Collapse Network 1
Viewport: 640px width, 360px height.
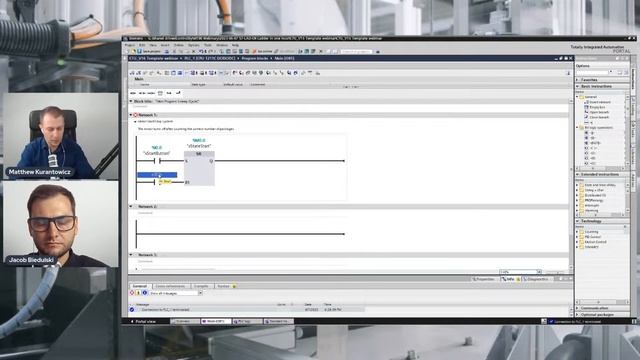pyautogui.click(x=131, y=115)
